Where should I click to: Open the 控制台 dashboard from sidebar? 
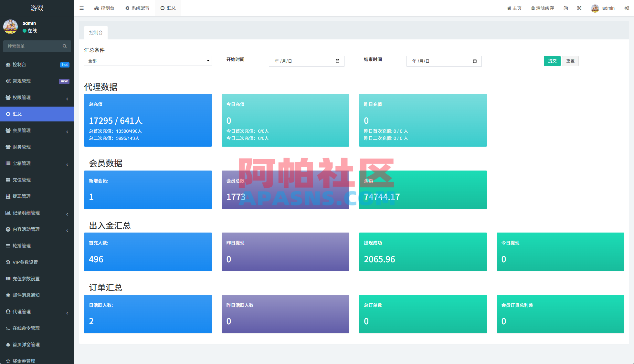point(19,65)
